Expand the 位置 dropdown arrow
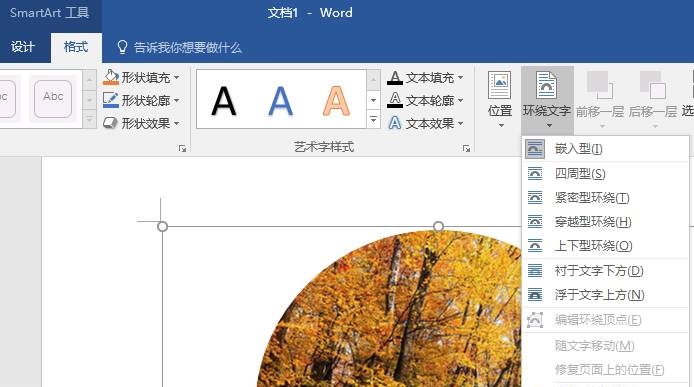 pyautogui.click(x=501, y=126)
